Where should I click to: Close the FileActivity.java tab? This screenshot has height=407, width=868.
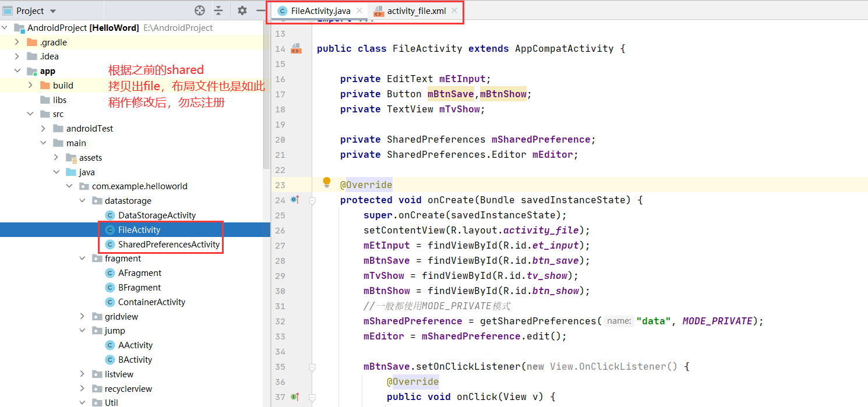(359, 11)
